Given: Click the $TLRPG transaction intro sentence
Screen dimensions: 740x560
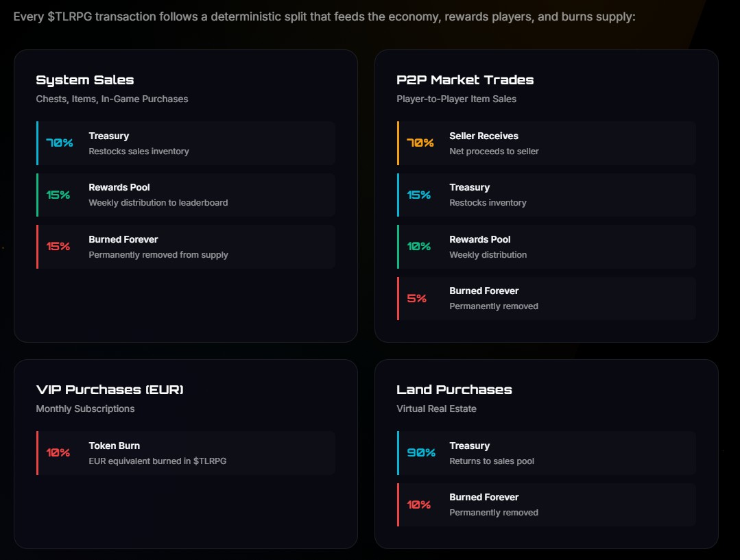Looking at the screenshot, I should click(x=324, y=16).
